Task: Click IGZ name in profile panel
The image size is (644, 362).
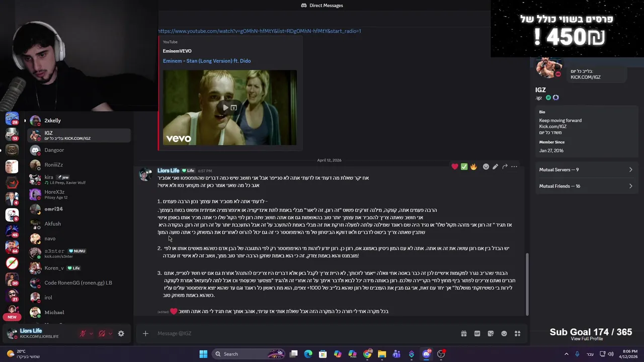Action: pos(540,90)
